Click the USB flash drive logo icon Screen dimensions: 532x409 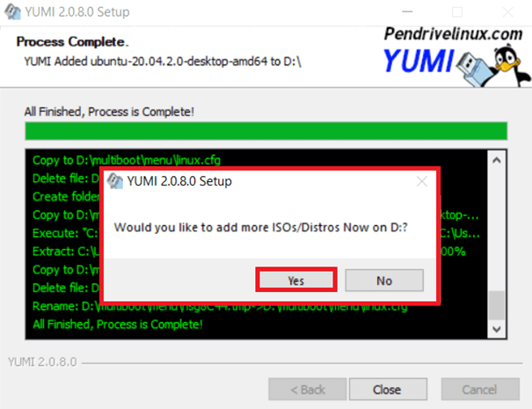click(474, 69)
